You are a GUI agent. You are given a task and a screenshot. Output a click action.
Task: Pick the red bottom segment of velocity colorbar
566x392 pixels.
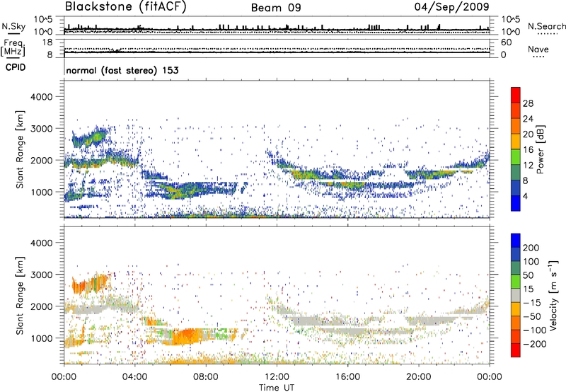(x=516, y=350)
